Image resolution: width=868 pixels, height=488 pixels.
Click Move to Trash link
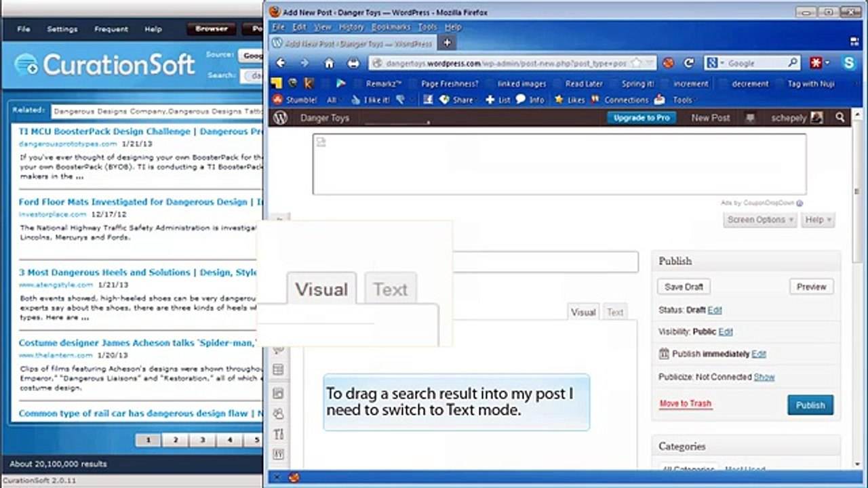click(686, 403)
